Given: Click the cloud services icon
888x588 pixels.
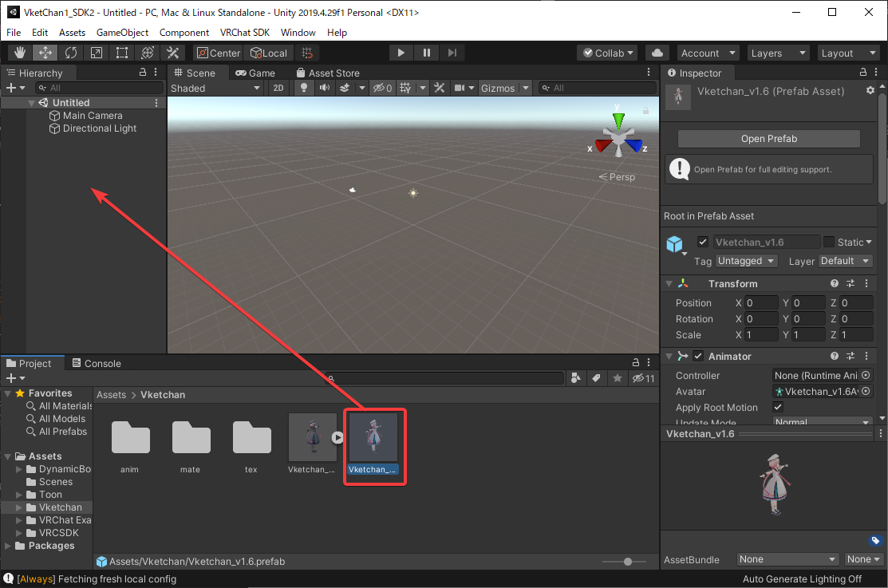Looking at the screenshot, I should (x=657, y=53).
